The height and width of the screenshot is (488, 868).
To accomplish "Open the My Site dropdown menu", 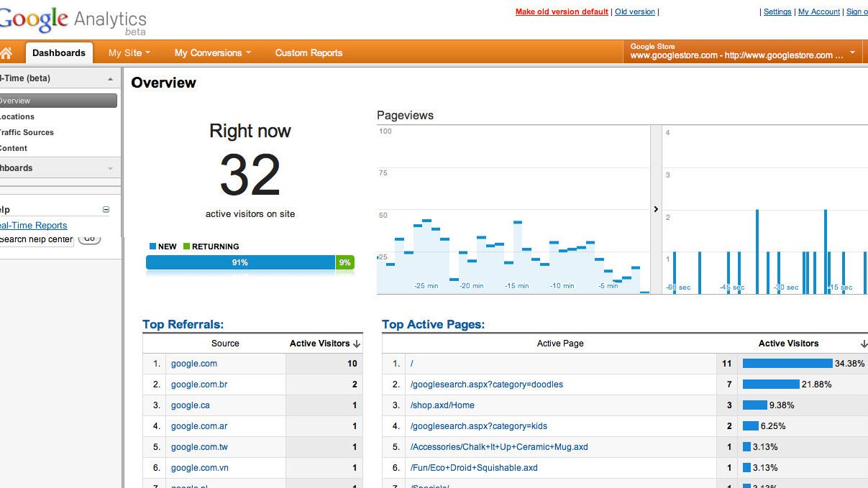I will coord(129,53).
